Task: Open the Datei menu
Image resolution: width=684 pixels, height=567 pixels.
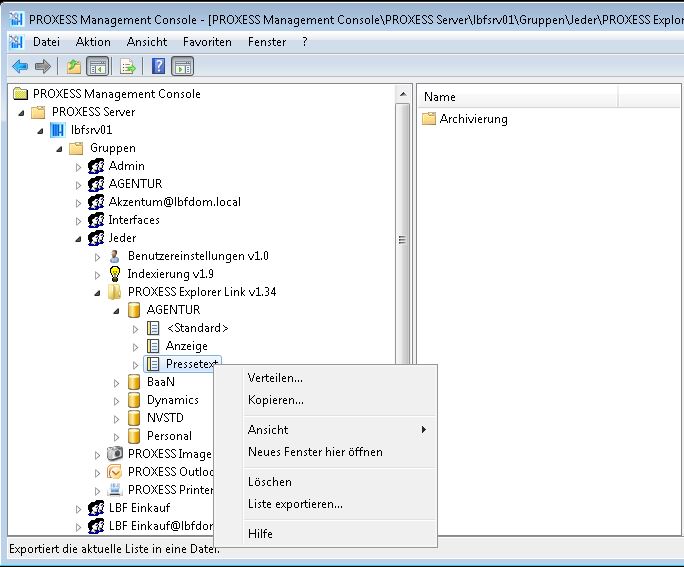Action: coord(46,42)
